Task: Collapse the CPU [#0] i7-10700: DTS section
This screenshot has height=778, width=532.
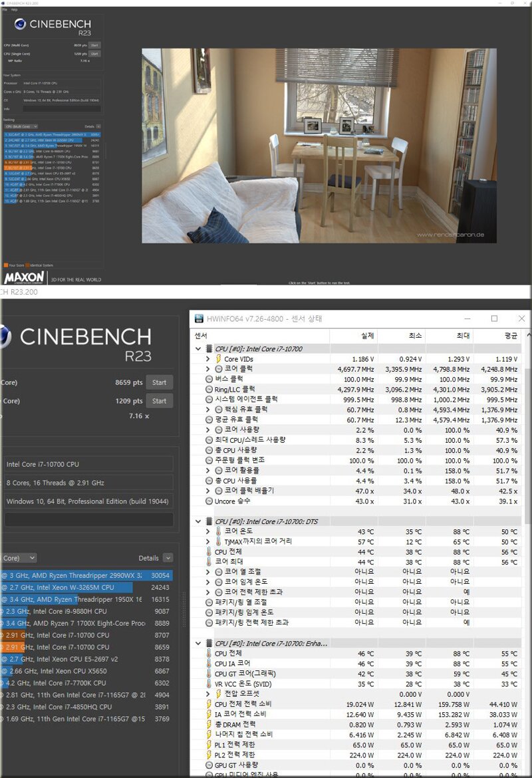Action: click(x=198, y=521)
